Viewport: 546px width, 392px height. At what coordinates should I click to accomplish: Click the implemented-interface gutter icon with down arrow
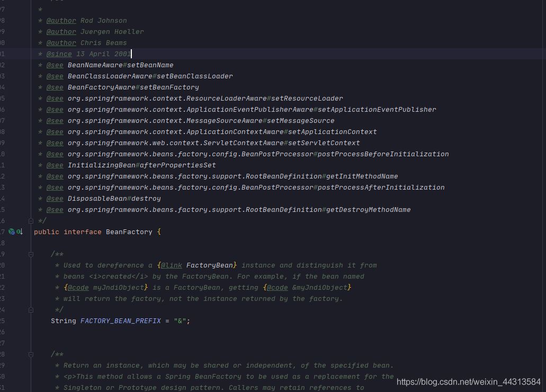[20, 231]
